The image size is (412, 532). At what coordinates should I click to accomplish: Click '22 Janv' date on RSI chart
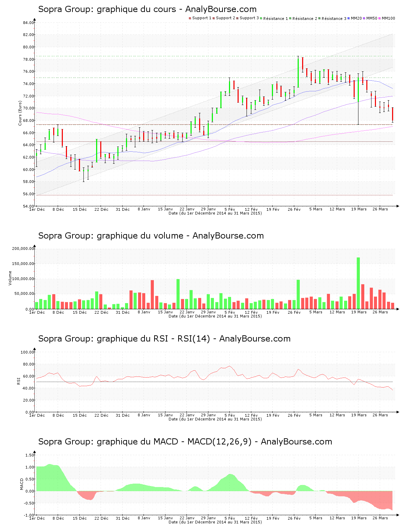click(187, 415)
